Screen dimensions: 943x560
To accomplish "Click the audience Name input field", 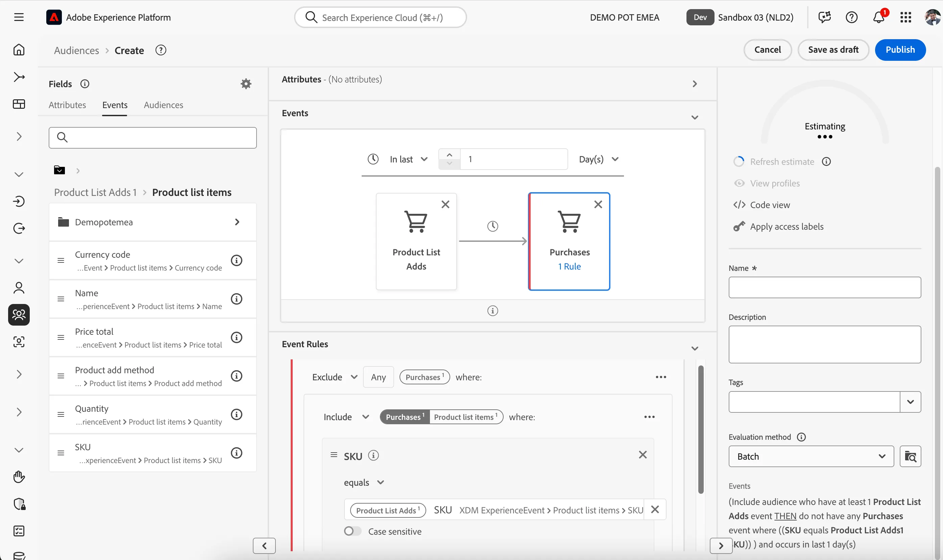I will click(x=825, y=287).
